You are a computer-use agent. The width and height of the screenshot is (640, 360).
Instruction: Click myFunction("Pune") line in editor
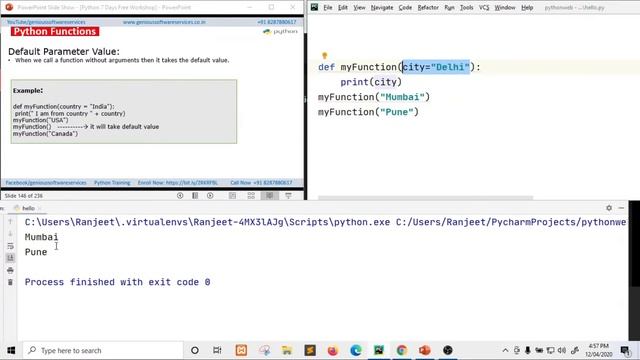click(368, 112)
